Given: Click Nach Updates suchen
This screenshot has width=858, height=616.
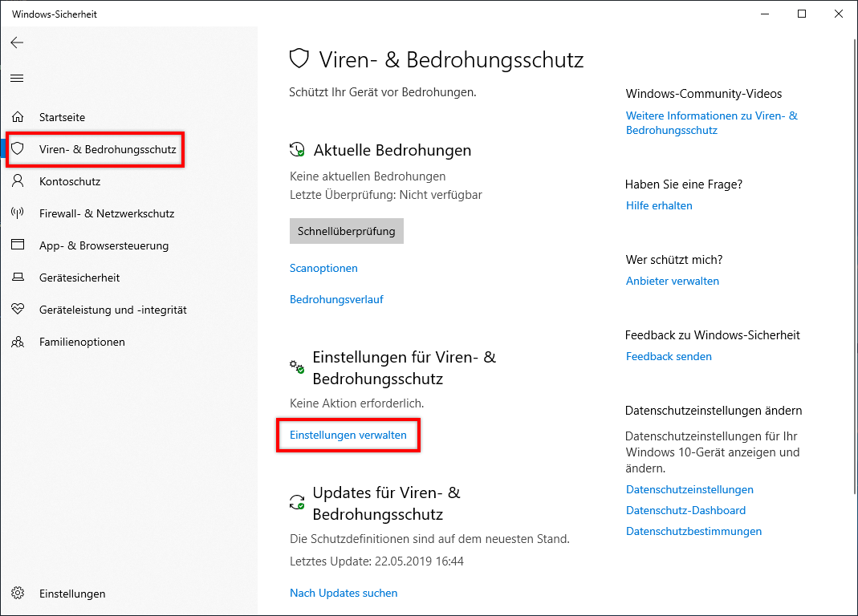Looking at the screenshot, I should coord(344,593).
